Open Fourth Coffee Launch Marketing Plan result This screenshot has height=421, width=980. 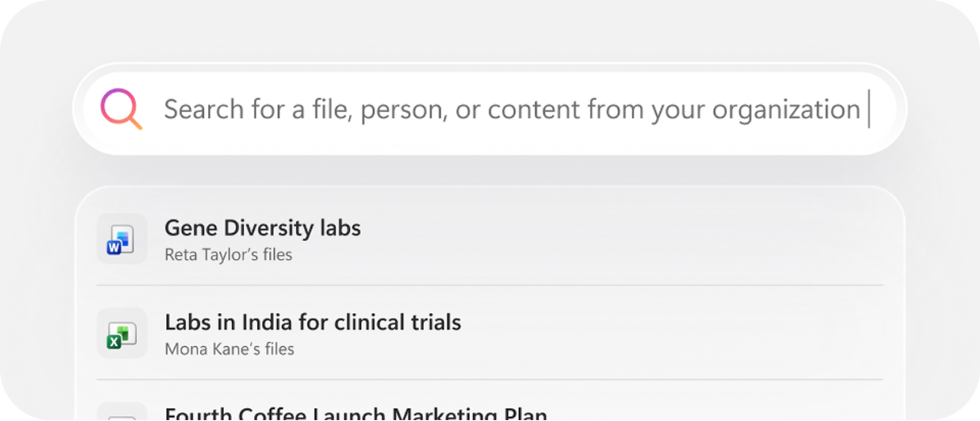(355, 415)
